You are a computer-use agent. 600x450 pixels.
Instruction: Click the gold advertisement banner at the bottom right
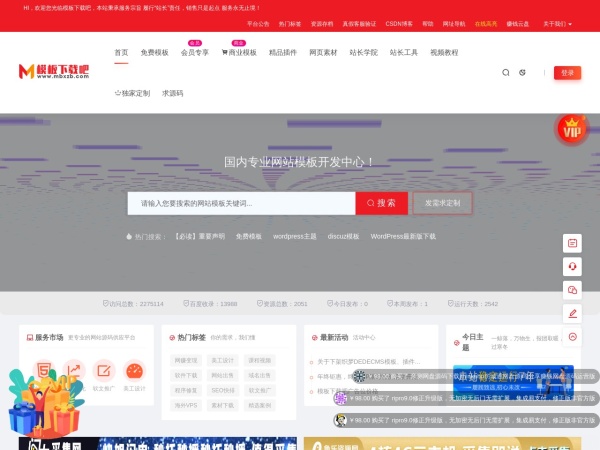tap(442, 443)
